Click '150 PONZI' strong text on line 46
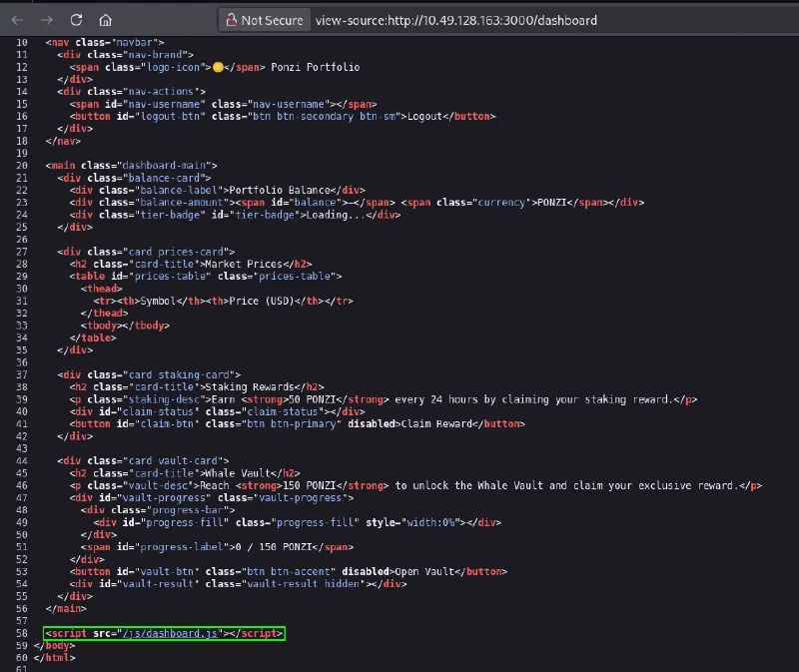 pyautogui.click(x=309, y=485)
